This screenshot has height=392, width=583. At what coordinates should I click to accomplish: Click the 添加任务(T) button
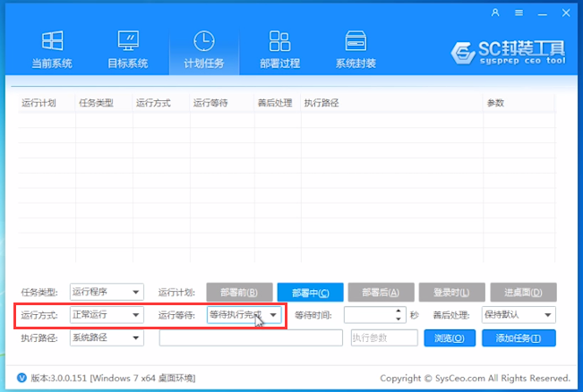click(x=519, y=338)
